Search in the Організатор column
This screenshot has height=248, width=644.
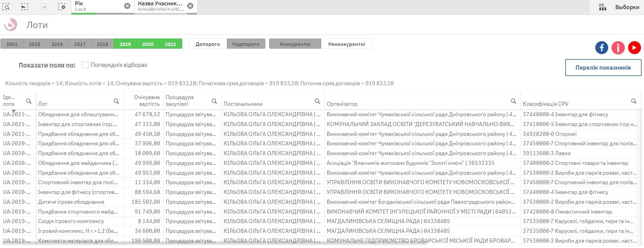pyautogui.click(x=513, y=101)
